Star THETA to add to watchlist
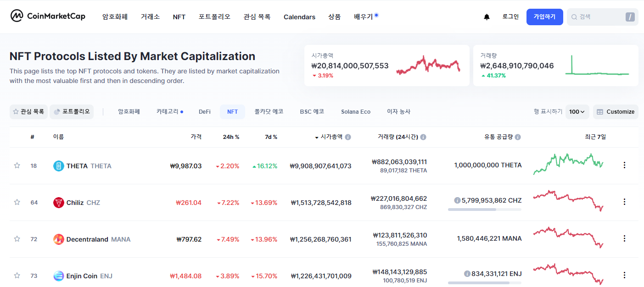The width and height of the screenshot is (644, 287). [17, 166]
